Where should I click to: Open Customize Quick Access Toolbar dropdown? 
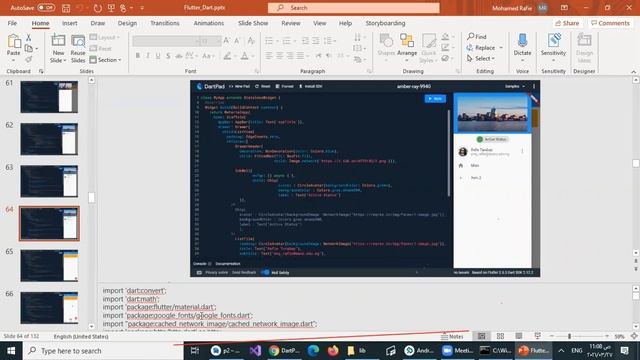pyautogui.click(x=142, y=8)
